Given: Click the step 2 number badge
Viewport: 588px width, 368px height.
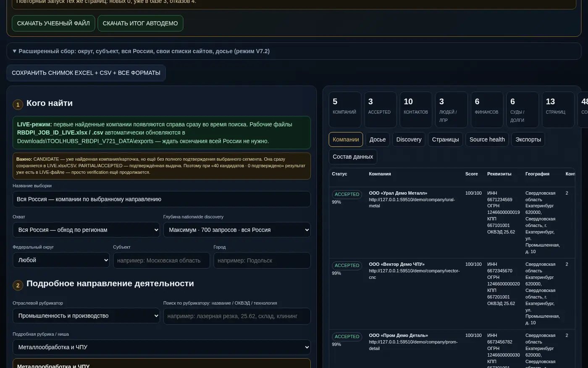Looking at the screenshot, I should pos(18,286).
